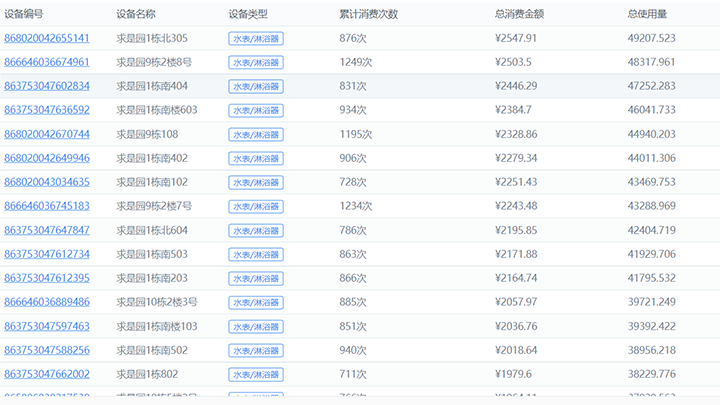This screenshot has width=720, height=405.
Task: Click total usage value 39392.422
Action: [x=652, y=326]
